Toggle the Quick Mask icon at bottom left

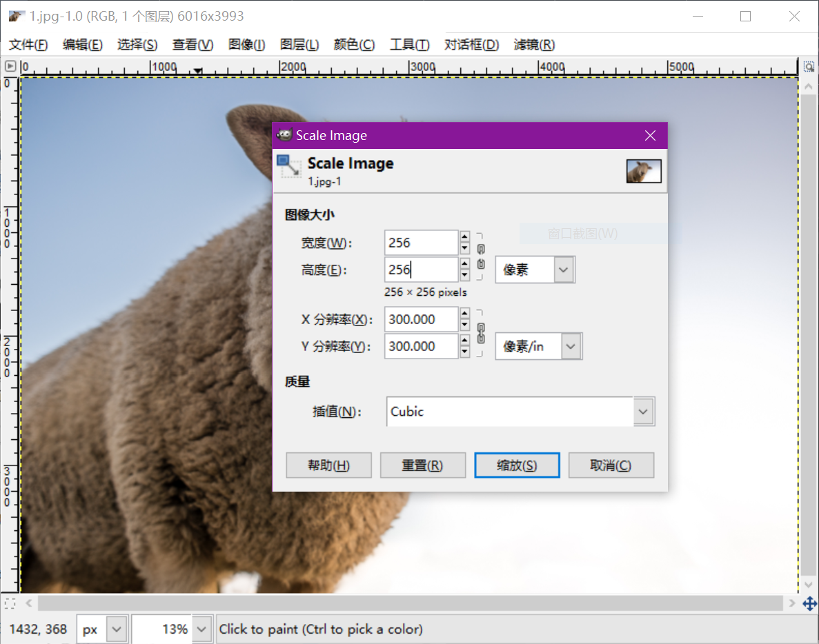point(10,603)
